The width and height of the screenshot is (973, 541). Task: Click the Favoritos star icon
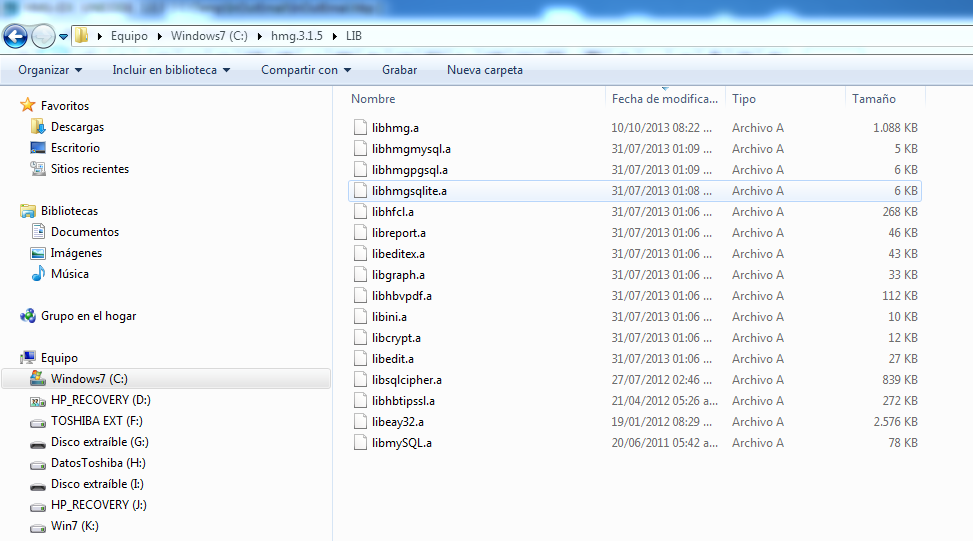[x=28, y=106]
